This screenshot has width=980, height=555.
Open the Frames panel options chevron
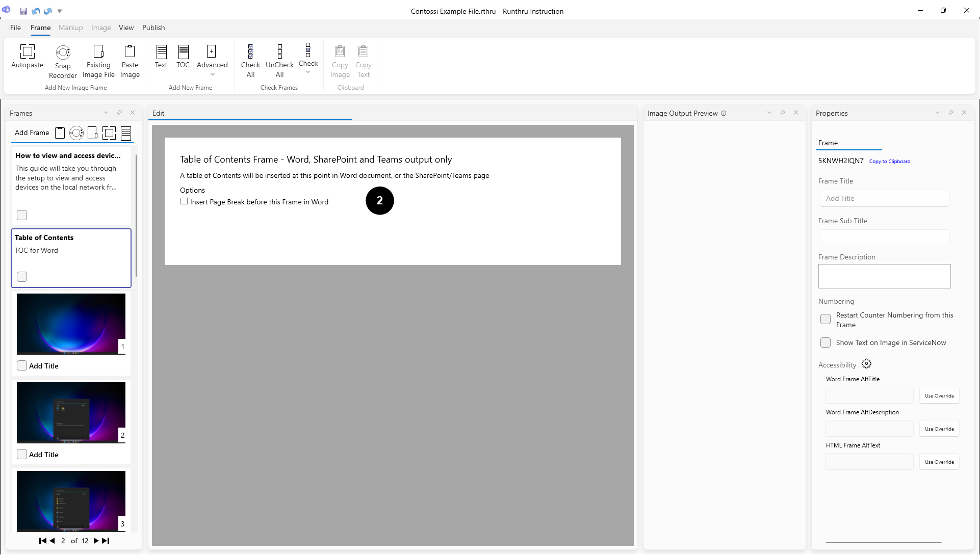(106, 113)
